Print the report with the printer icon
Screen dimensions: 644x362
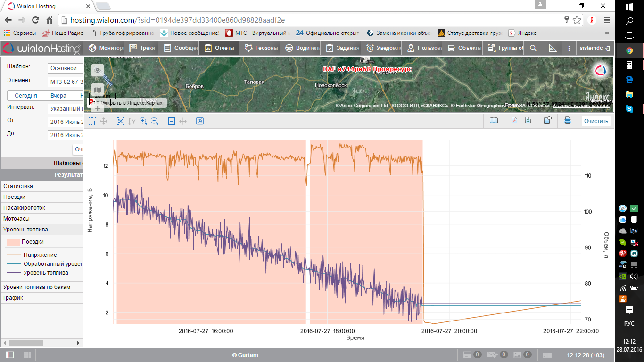568,121
